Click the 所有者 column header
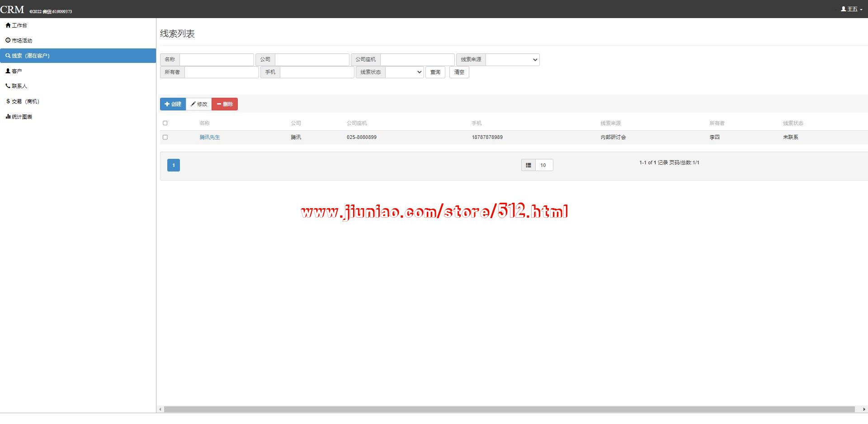 click(717, 123)
